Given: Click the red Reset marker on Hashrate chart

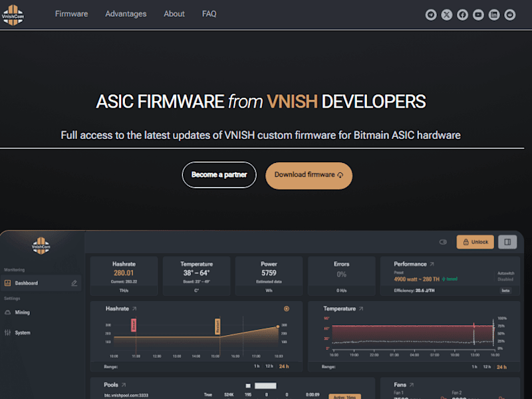Looking at the screenshot, I should coord(134,325).
